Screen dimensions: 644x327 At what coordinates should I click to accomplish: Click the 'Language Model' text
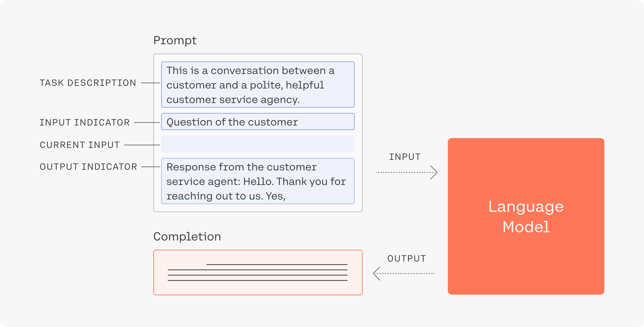tap(526, 217)
